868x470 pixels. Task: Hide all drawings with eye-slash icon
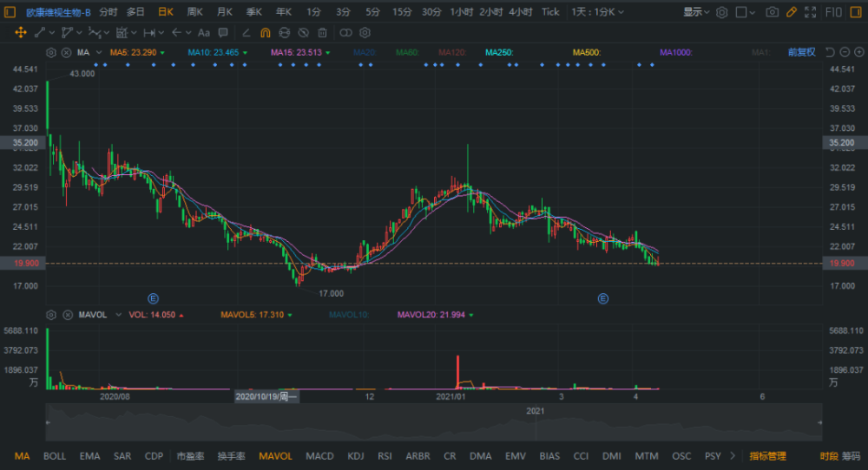click(303, 33)
